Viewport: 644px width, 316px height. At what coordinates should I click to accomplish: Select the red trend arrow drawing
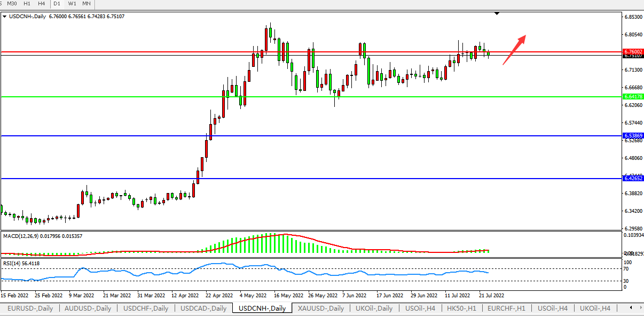tap(515, 49)
